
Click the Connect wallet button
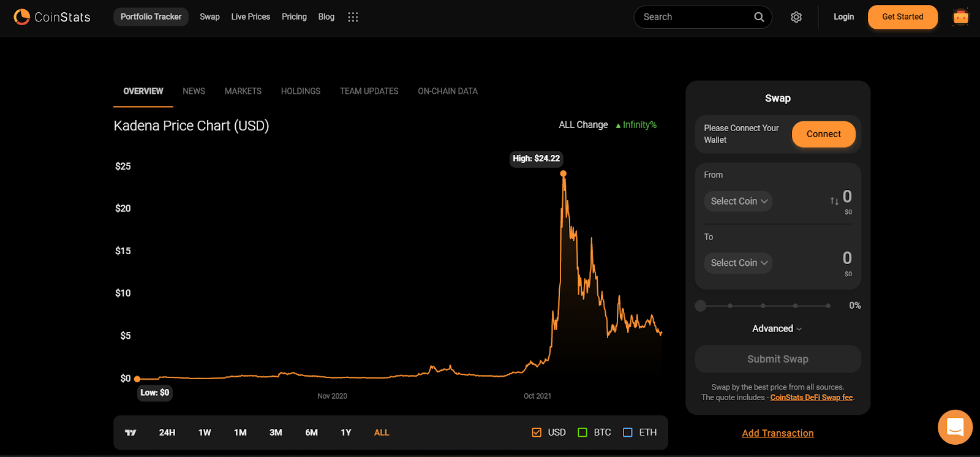click(x=824, y=134)
